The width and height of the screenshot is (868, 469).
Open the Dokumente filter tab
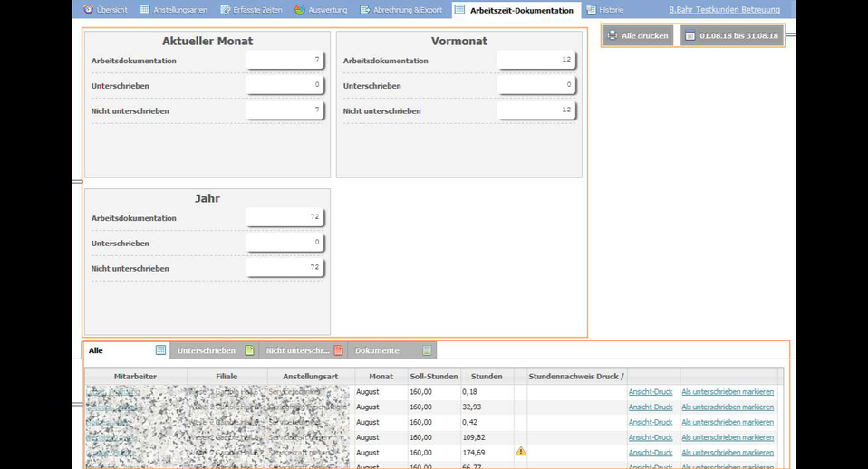click(392, 350)
